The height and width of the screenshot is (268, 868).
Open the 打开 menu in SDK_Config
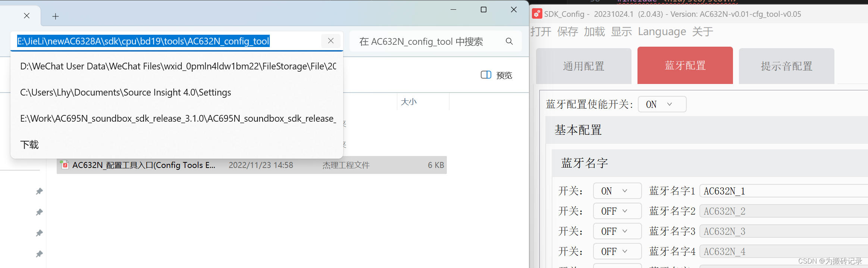tap(541, 32)
